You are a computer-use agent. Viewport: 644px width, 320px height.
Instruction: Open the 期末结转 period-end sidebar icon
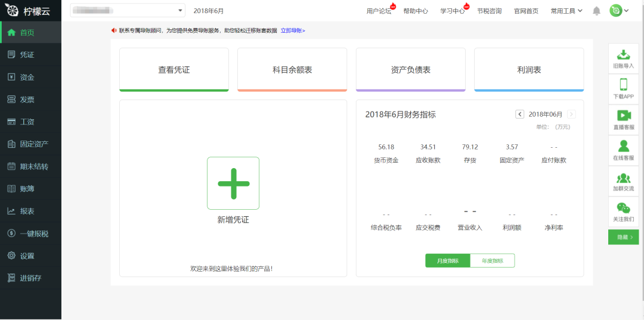[x=11, y=167]
